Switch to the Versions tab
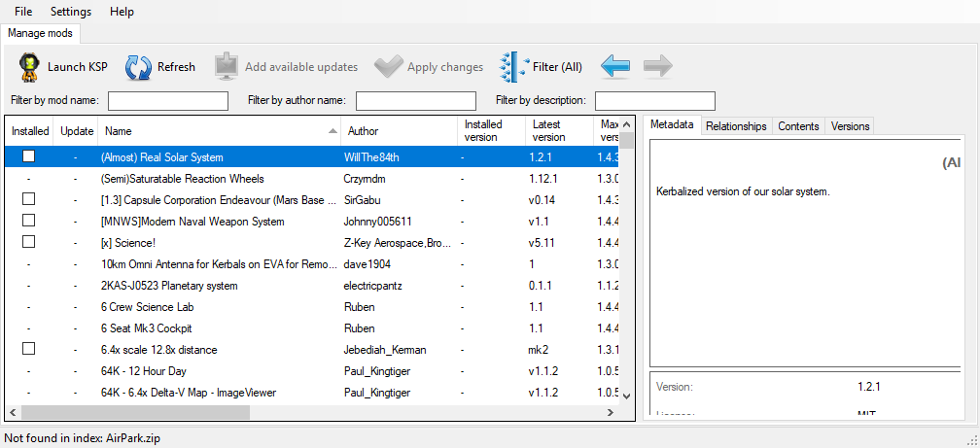The image size is (980, 448). click(850, 126)
